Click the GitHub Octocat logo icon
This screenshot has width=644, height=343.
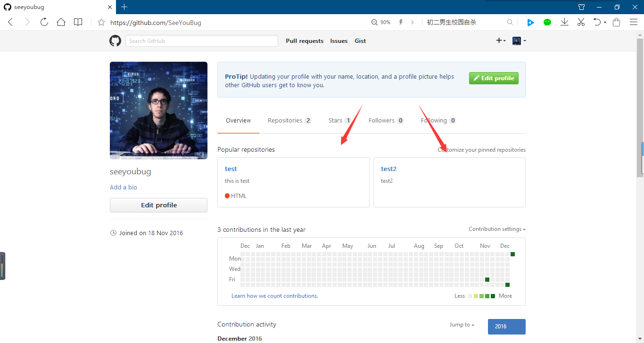(x=115, y=41)
